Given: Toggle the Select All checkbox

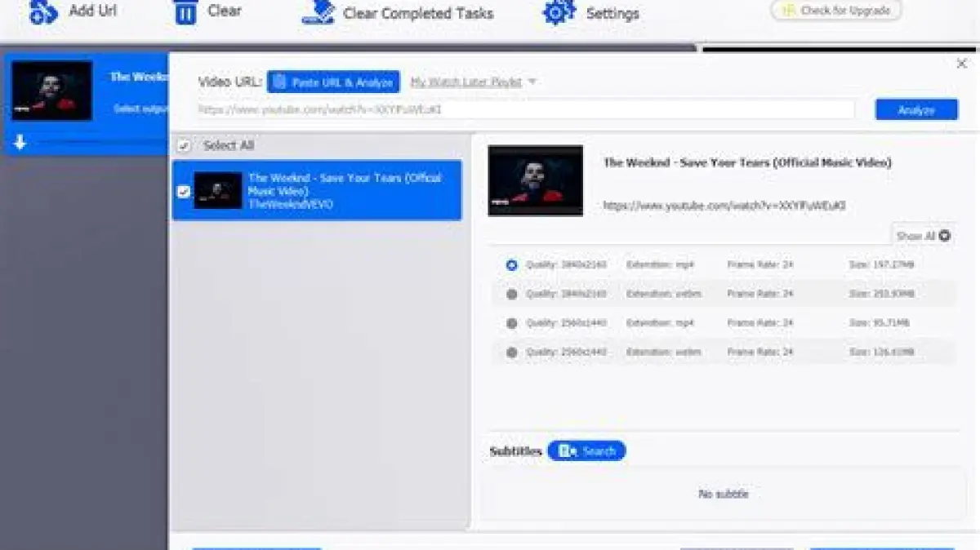Looking at the screenshot, I should coord(185,145).
